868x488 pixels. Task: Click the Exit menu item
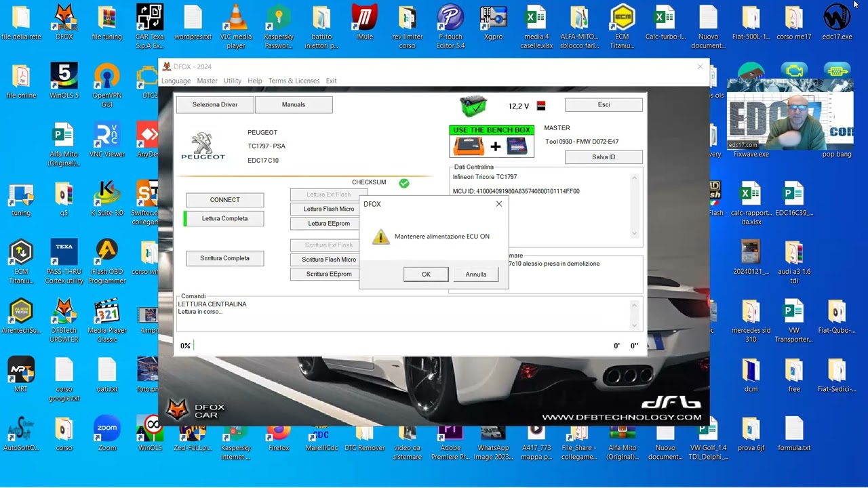coord(331,81)
